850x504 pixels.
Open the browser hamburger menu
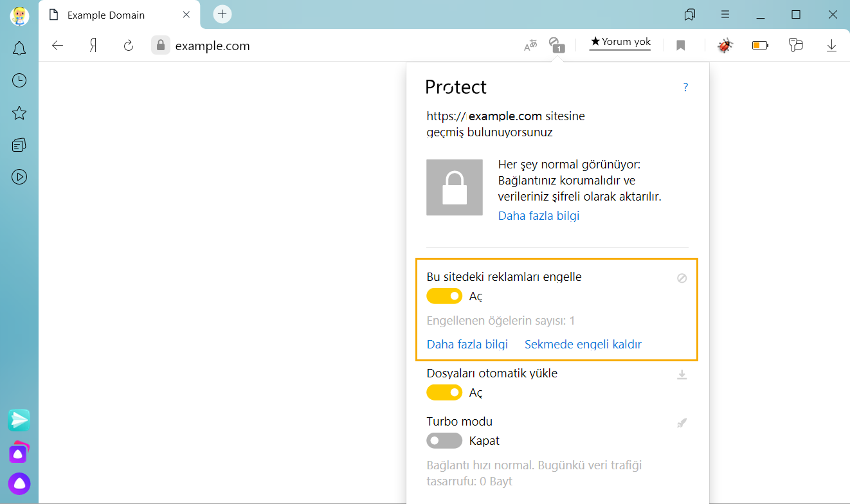point(725,14)
